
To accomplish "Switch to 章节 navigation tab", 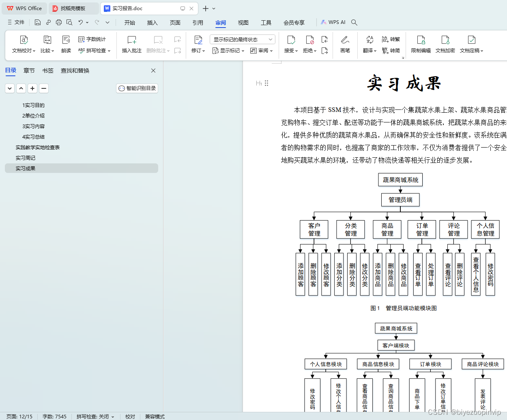I will (29, 71).
